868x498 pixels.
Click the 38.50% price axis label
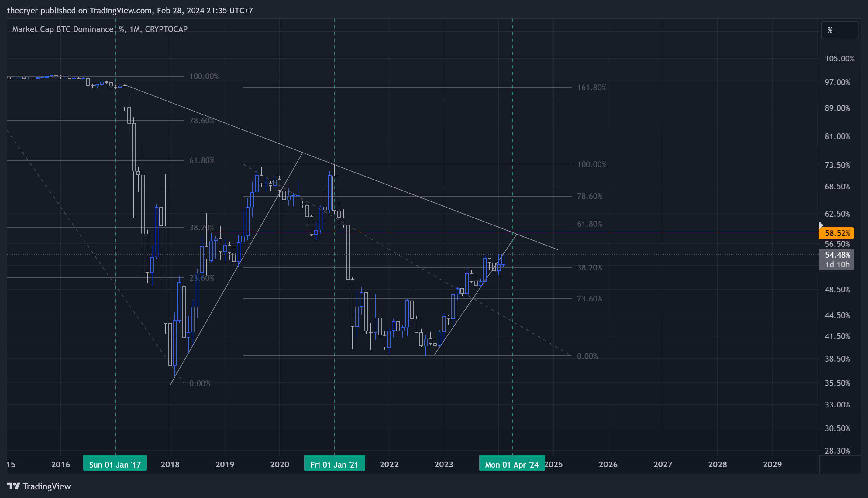(837, 359)
